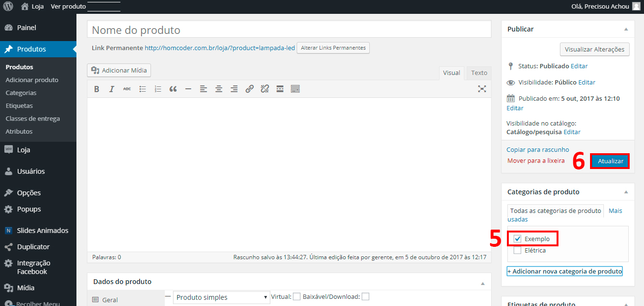
Task: Toggle bold formatting in editor toolbar
Action: pos(97,89)
